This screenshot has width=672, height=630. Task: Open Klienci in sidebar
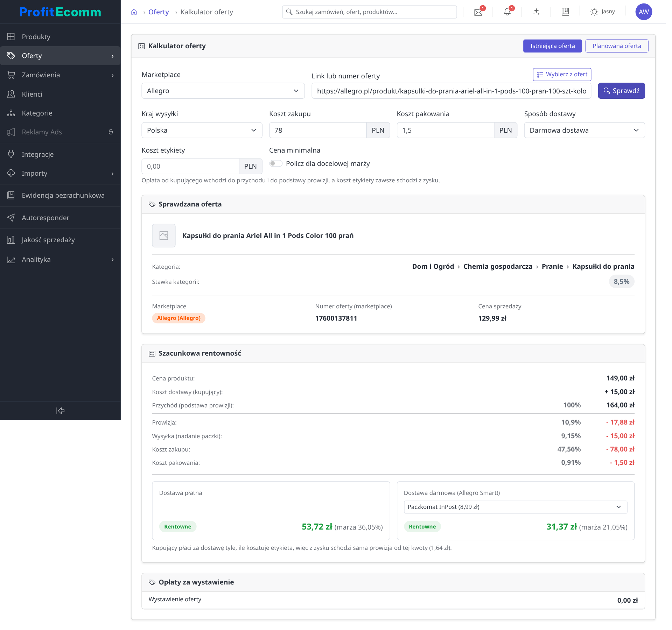[60, 94]
